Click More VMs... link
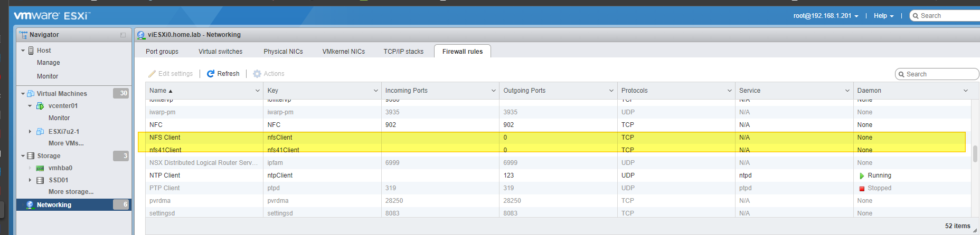Viewport: 980px width, 235px height. 66,143
